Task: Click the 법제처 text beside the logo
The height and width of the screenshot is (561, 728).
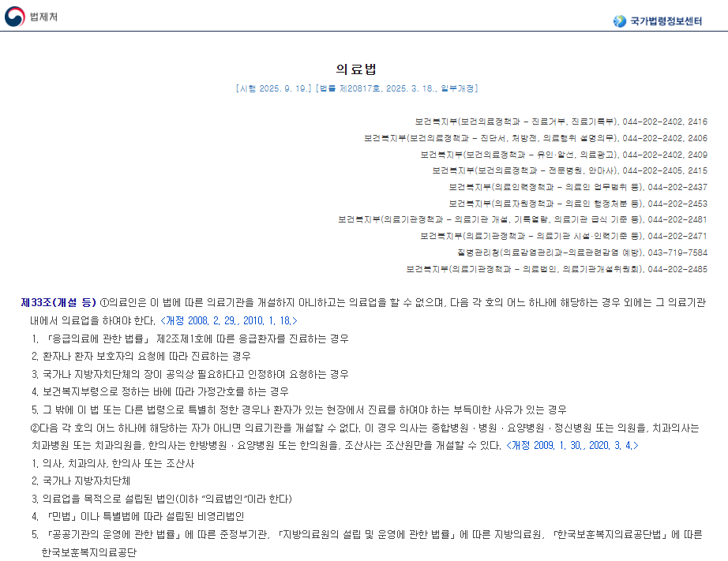Action: click(43, 17)
